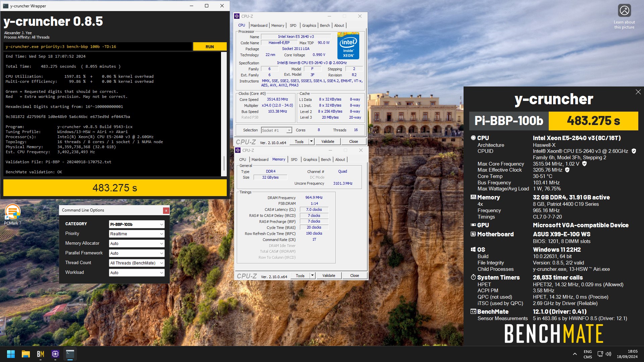Click the network icon in system tray
Image resolution: width=644 pixels, height=362 pixels.
click(600, 354)
